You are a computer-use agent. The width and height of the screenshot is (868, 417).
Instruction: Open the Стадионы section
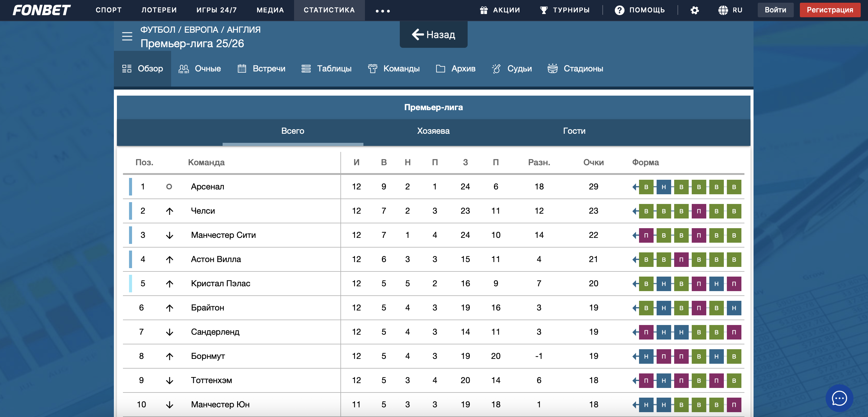pyautogui.click(x=575, y=69)
